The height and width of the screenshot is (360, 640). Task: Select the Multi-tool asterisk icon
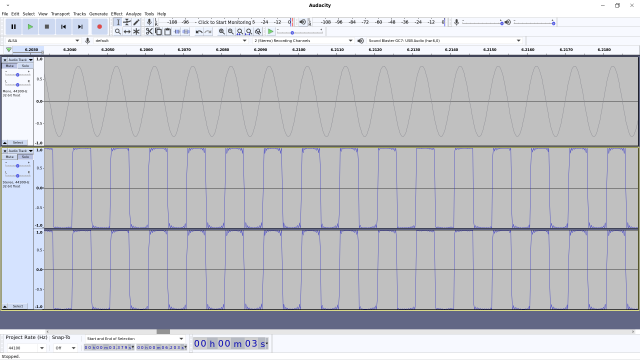click(x=137, y=31)
